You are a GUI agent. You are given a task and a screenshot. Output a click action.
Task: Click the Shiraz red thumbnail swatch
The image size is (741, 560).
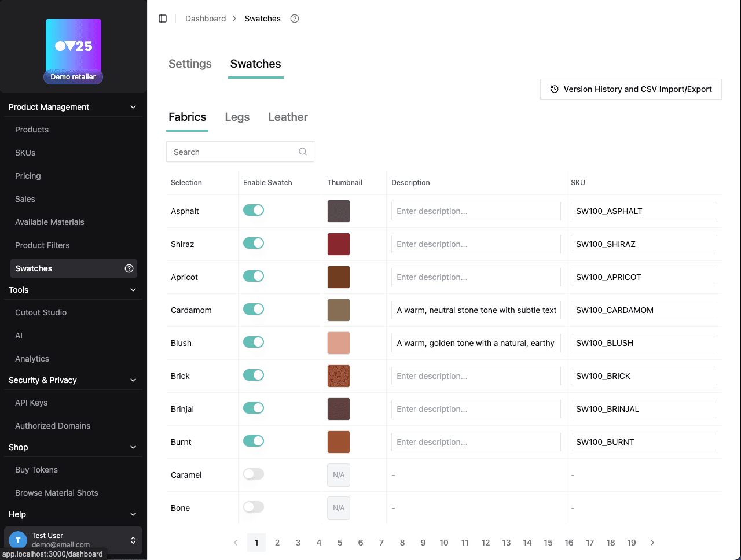(339, 244)
